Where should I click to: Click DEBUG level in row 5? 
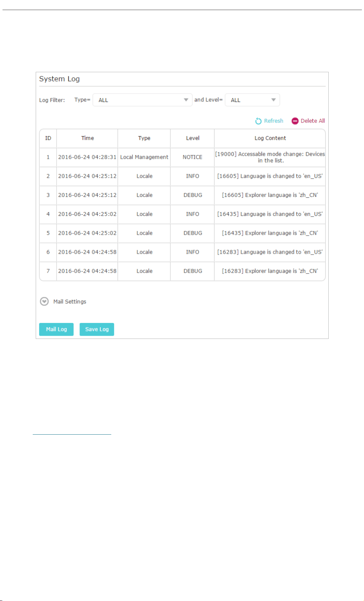(x=193, y=233)
